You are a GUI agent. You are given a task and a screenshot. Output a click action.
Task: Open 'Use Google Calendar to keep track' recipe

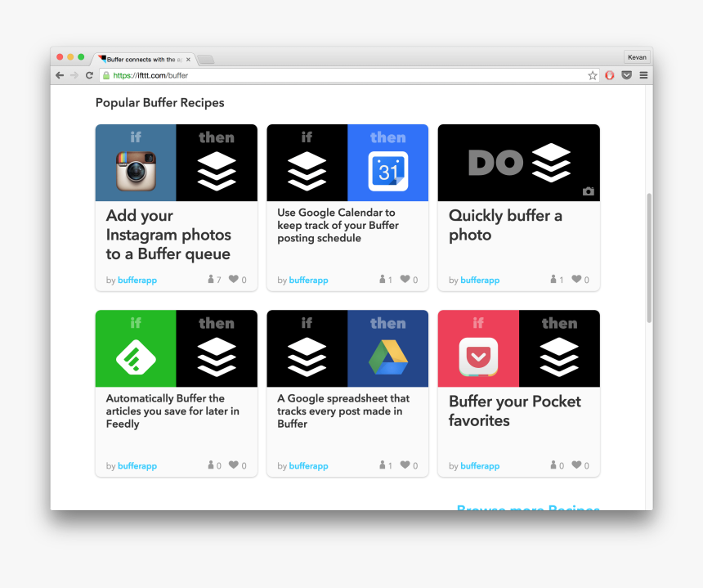[x=338, y=225]
